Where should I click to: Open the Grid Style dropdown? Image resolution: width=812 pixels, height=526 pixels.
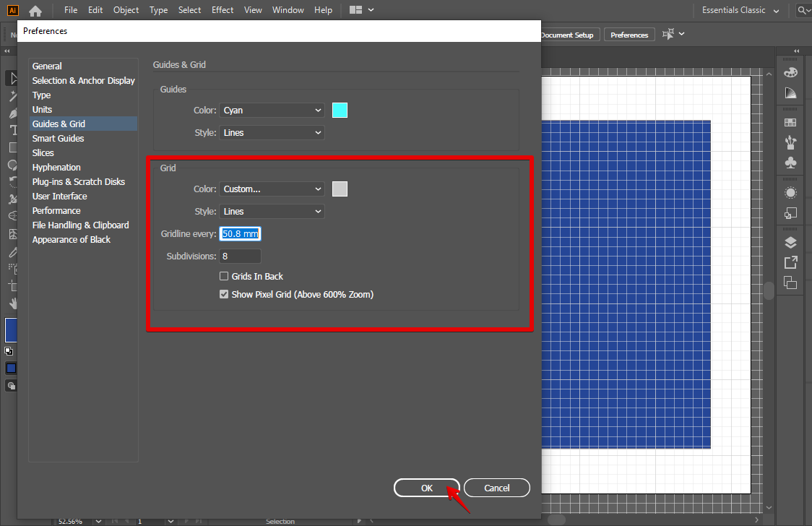click(x=272, y=212)
